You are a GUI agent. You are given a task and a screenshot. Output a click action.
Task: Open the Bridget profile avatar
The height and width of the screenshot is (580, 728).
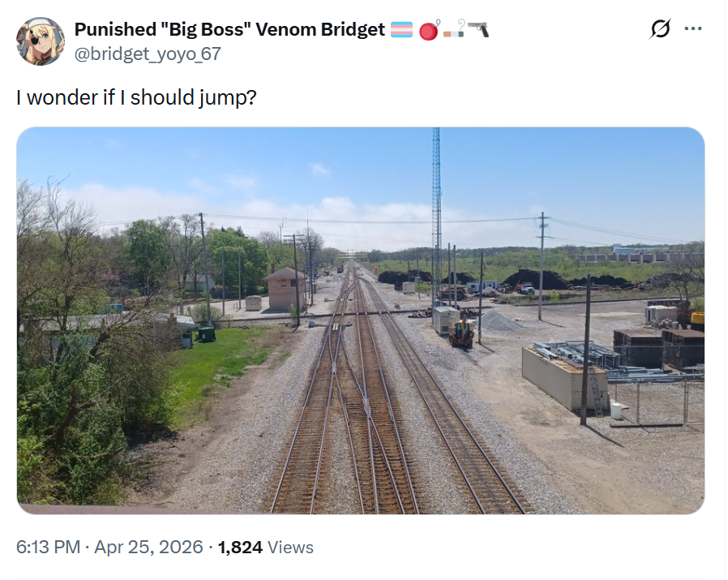40,41
